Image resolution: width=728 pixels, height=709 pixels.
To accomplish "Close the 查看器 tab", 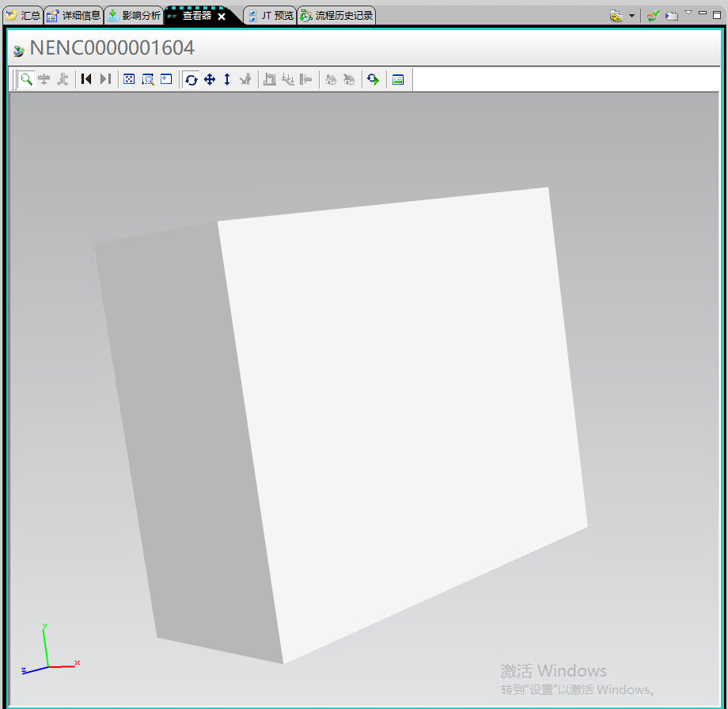I will (x=222, y=17).
